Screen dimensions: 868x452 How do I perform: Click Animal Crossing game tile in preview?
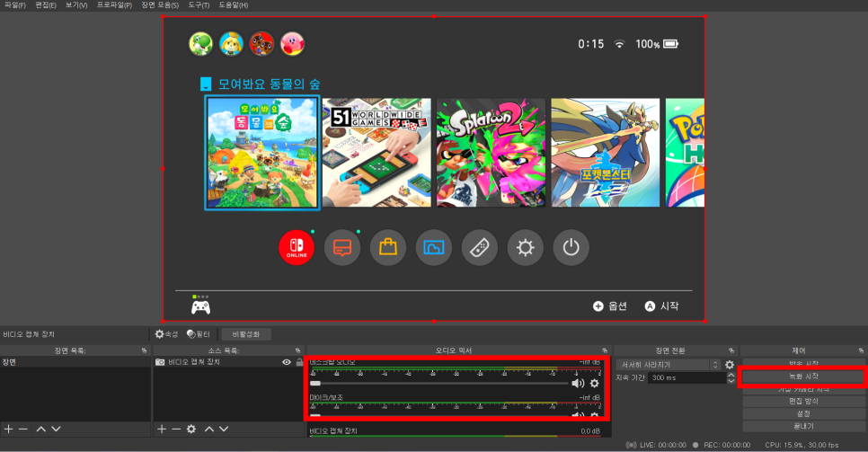tap(261, 153)
